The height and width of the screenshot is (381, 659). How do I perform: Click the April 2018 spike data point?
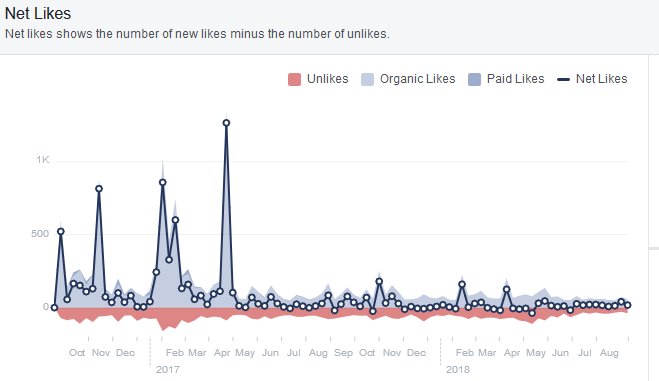coord(506,289)
